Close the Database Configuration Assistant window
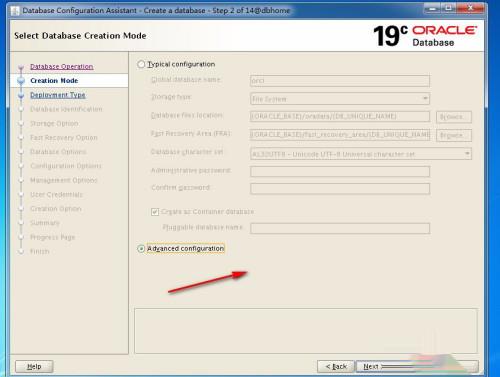The height and width of the screenshot is (377, 500). point(470,8)
